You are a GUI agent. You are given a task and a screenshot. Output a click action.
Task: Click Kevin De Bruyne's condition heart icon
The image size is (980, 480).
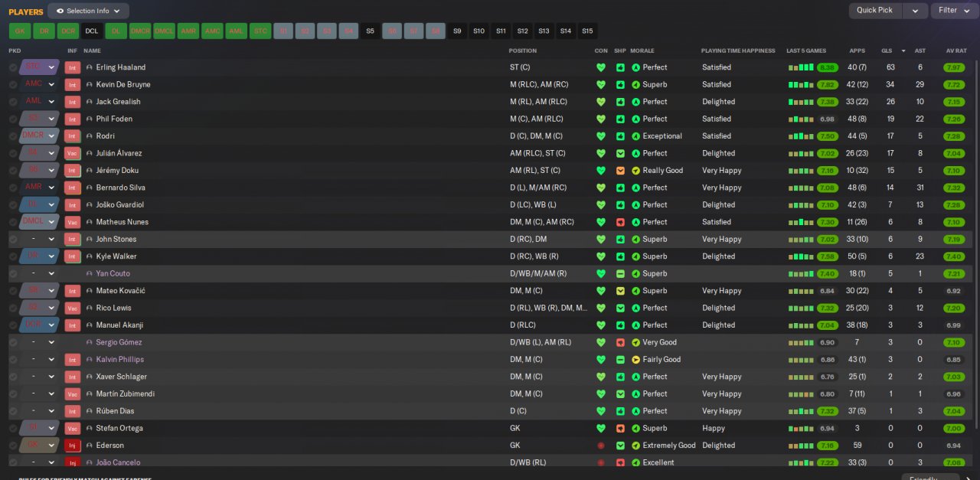(601, 84)
